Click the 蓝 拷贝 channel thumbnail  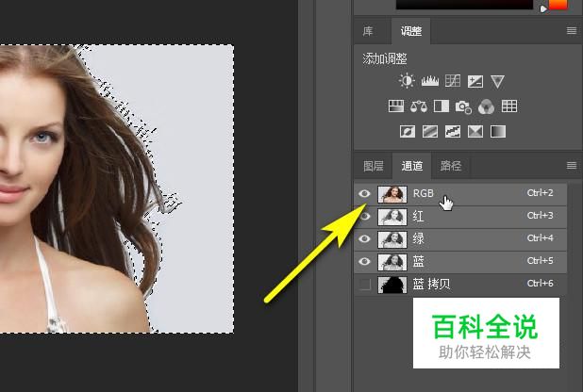click(392, 285)
